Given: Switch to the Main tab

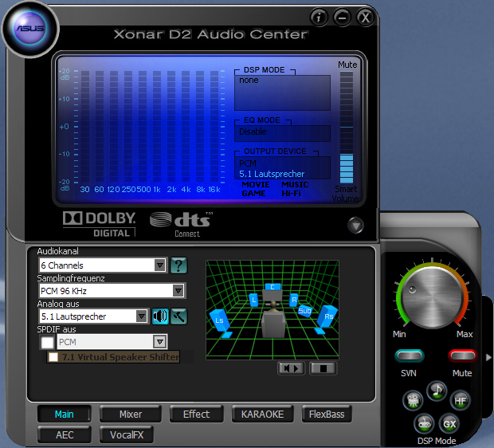Looking at the screenshot, I should [65, 414].
